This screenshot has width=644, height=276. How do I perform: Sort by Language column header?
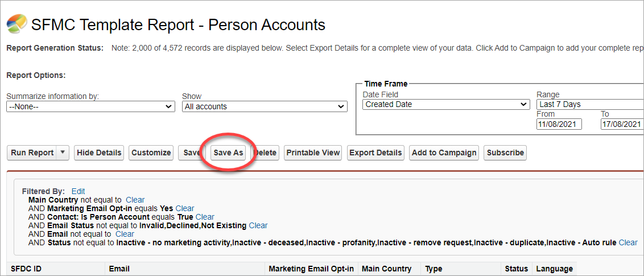pos(555,269)
